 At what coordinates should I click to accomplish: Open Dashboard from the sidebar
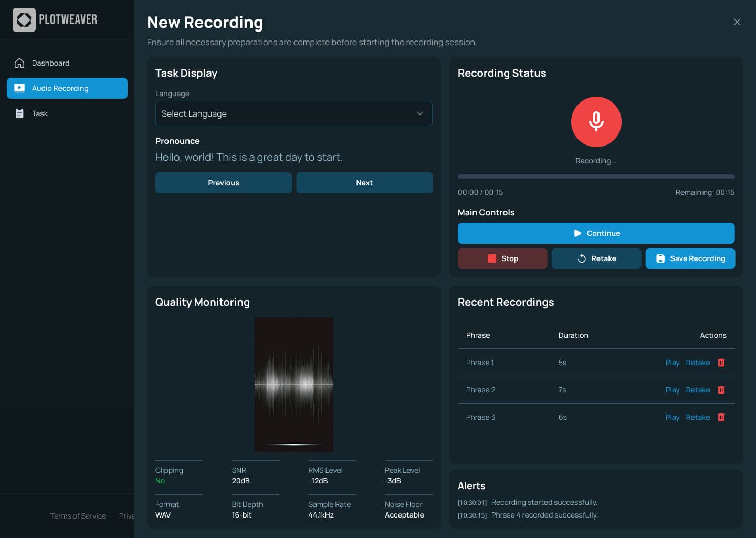click(67, 63)
